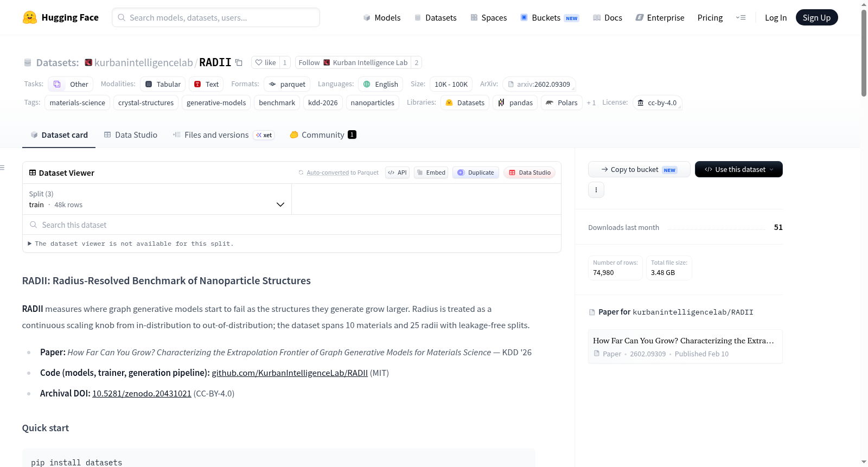
Task: Select the benchmark tag
Action: (277, 103)
